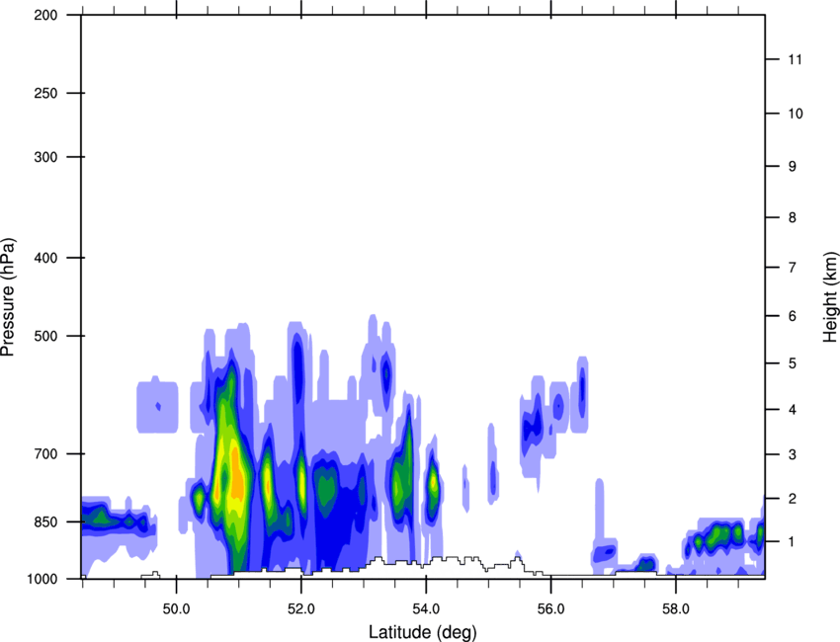Click the "Pressure (hPa)" axis title
Screen dimensions: 840x642
point(8,297)
